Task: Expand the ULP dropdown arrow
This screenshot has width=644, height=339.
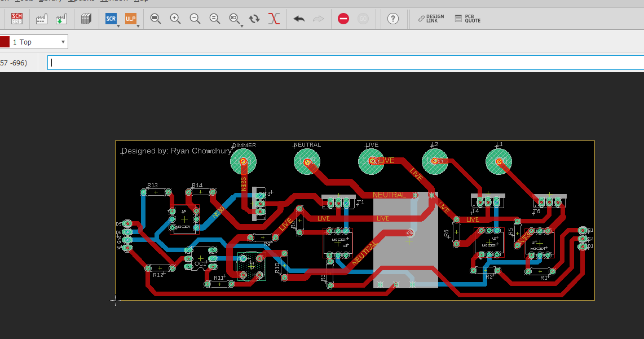Action: tap(138, 26)
